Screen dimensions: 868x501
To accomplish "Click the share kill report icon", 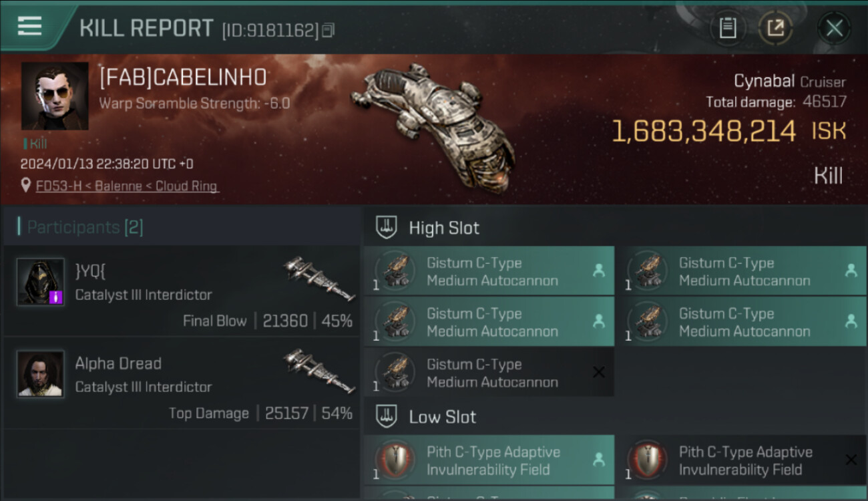I will tap(775, 28).
